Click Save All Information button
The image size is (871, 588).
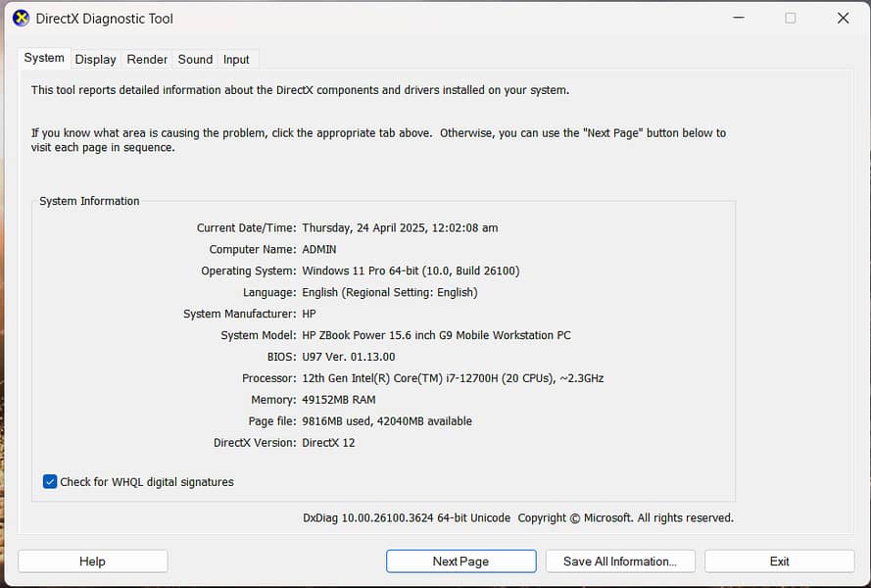pyautogui.click(x=619, y=562)
